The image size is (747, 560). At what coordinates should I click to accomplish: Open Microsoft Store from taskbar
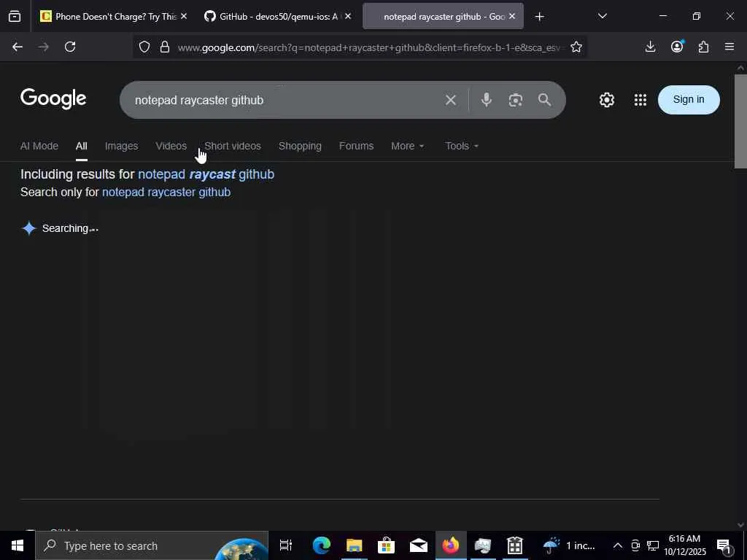(x=386, y=545)
